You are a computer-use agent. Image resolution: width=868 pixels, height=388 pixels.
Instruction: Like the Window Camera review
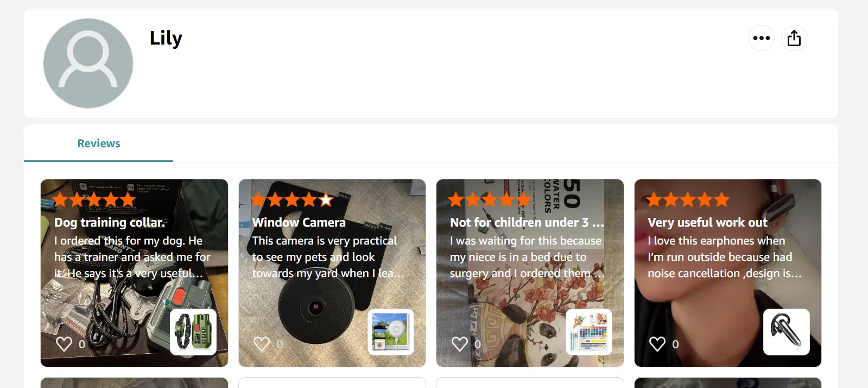coord(262,343)
